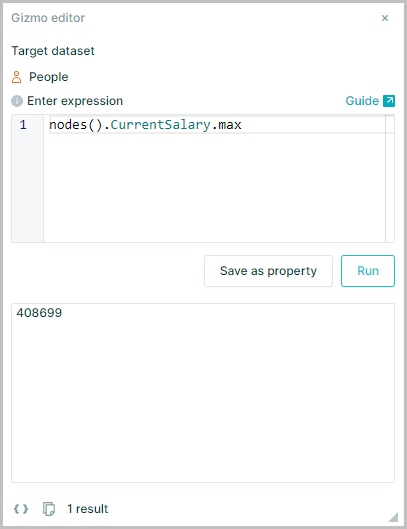
Task: Toggle JSON view with the curly braces icon
Action: 21,509
